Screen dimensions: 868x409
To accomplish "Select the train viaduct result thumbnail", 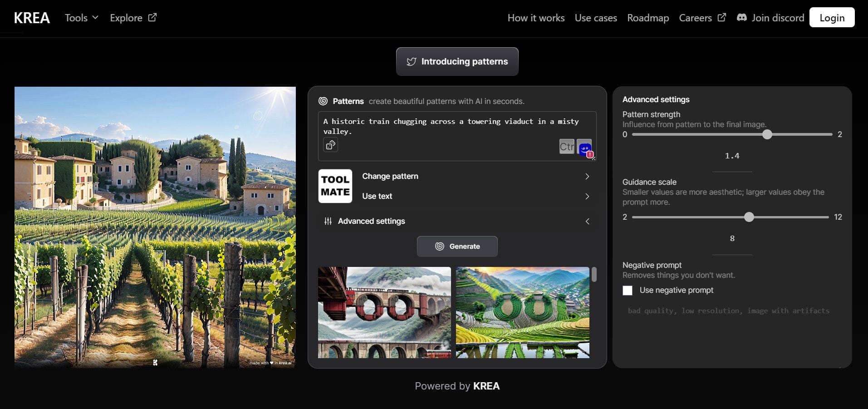I will click(x=384, y=312).
